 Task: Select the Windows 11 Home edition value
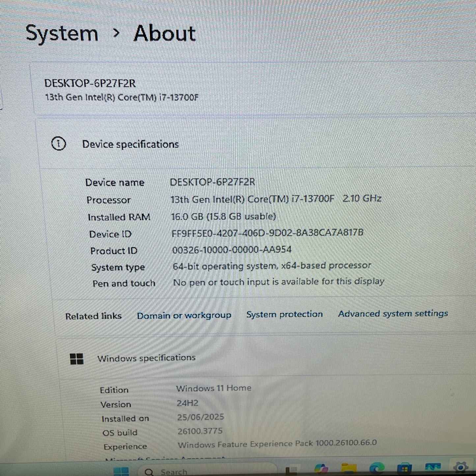pos(214,388)
